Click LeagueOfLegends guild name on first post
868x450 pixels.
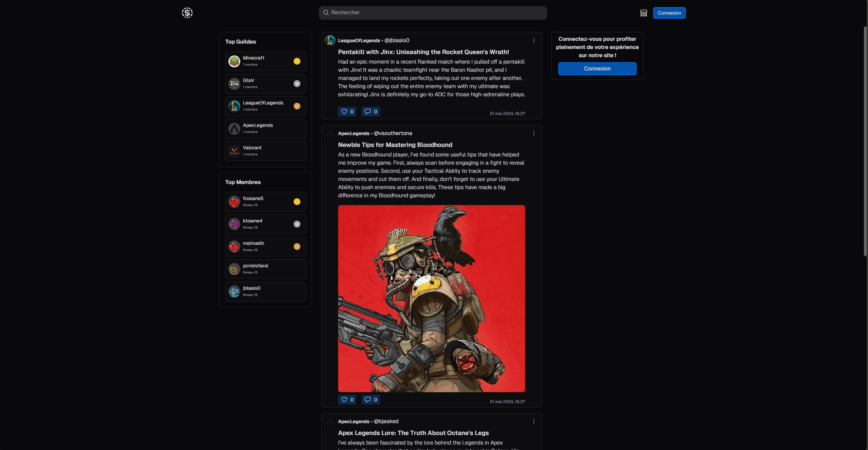(x=359, y=40)
